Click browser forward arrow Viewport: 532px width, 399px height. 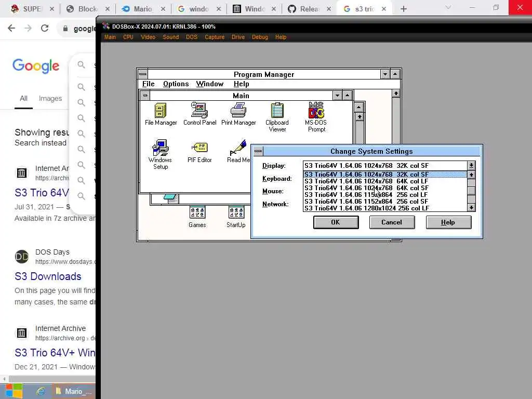(x=28, y=28)
